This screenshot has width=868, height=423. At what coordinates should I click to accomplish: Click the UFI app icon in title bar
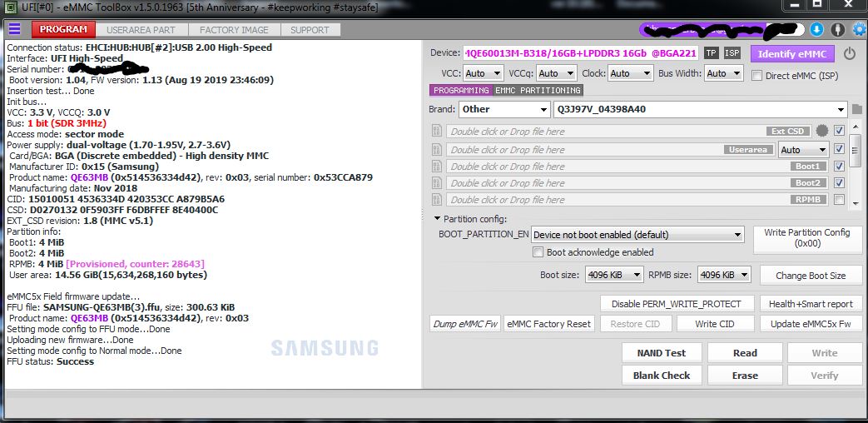pyautogui.click(x=9, y=7)
